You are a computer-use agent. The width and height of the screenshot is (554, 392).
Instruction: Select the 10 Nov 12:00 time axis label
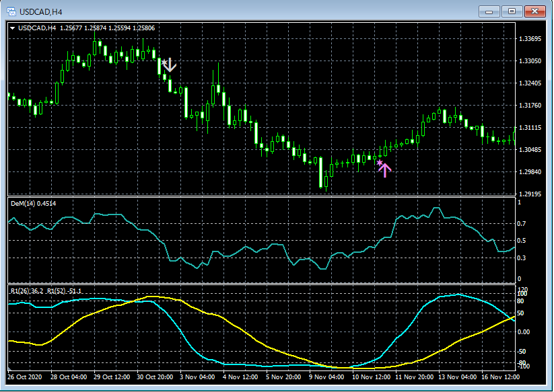coord(373,378)
